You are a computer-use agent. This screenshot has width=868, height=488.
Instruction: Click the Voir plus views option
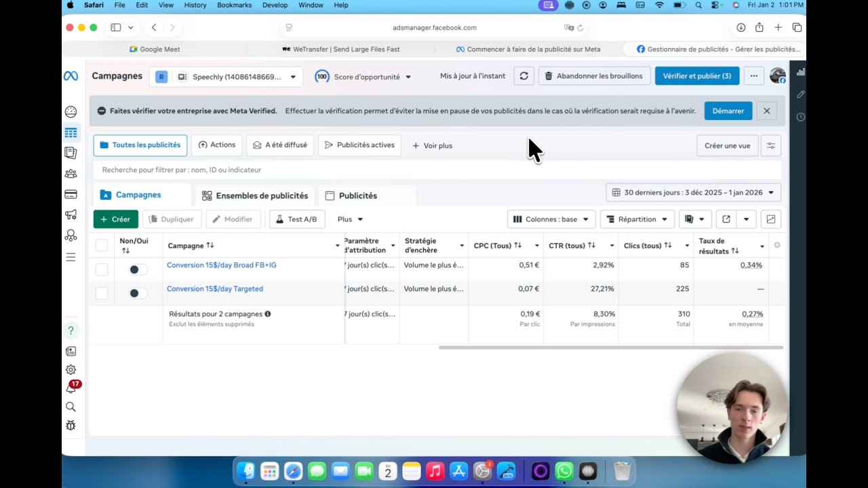(432, 146)
